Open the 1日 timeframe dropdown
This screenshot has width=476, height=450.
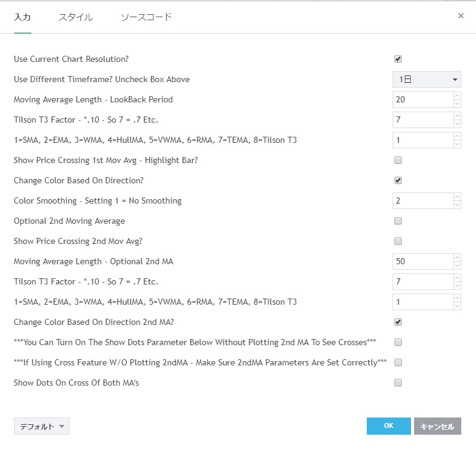tap(426, 79)
